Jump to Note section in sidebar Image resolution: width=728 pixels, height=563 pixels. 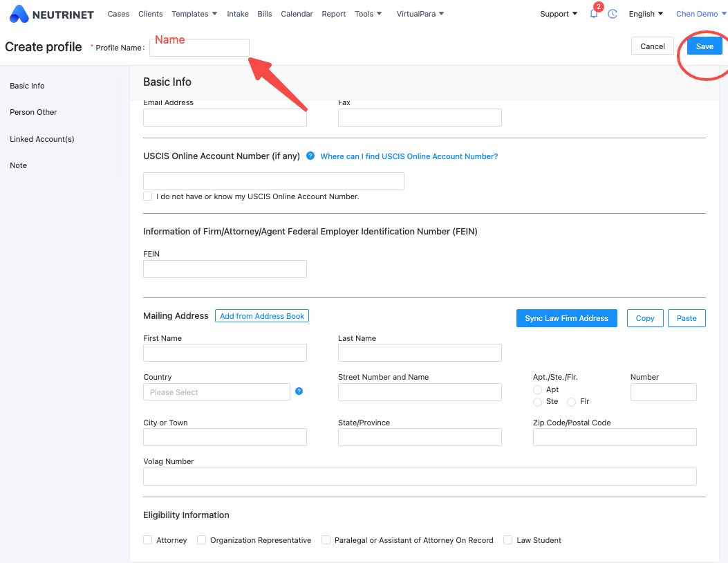click(x=19, y=165)
